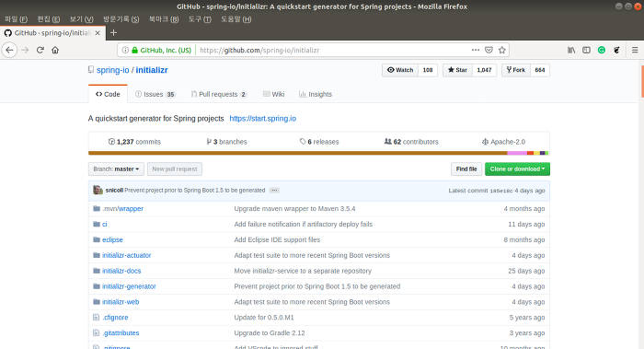The height and width of the screenshot is (349, 644).
Task: Open the Clone or download dropdown
Action: [x=517, y=169]
